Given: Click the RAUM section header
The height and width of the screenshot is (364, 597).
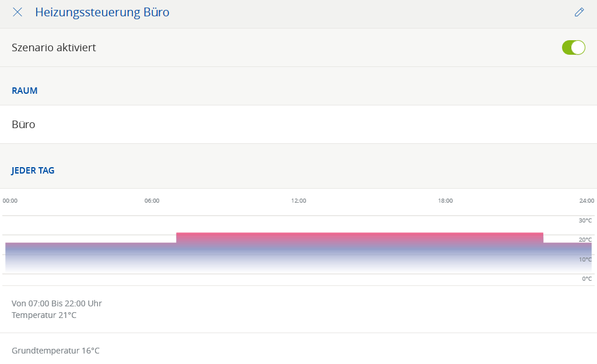Looking at the screenshot, I should pyautogui.click(x=24, y=91).
